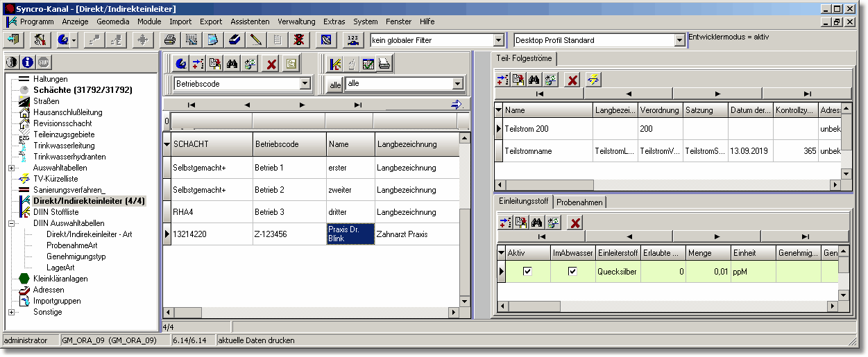
Task: Click the red X delete icon above Betriebscode
Action: click(x=271, y=64)
